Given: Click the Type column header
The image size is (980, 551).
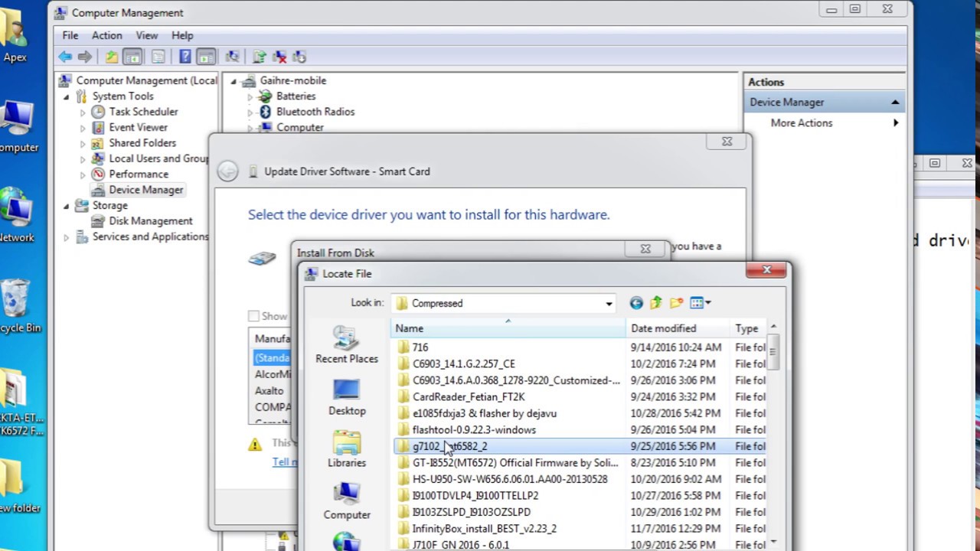Looking at the screenshot, I should [x=748, y=328].
